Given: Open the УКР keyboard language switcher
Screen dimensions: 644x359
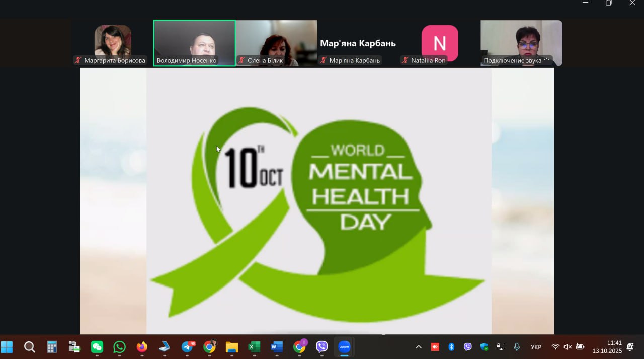Looking at the screenshot, I should (536, 347).
